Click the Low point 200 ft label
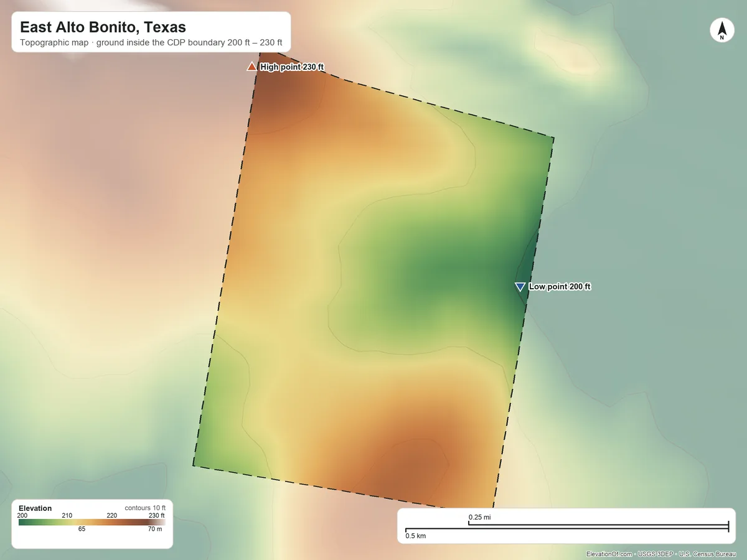Viewport: 747px width, 560px height. point(560,287)
